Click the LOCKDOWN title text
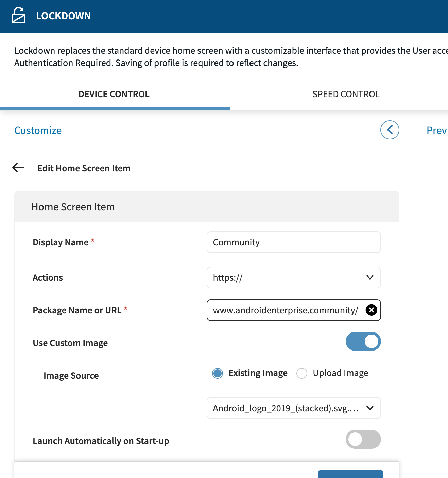Image resolution: width=448 pixels, height=478 pixels. tap(64, 16)
